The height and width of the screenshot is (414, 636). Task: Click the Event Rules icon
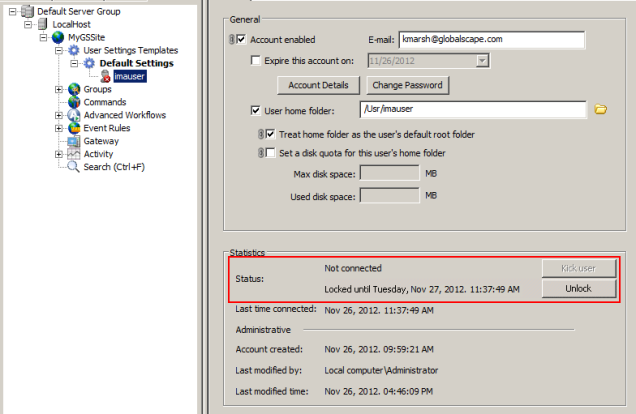point(75,128)
